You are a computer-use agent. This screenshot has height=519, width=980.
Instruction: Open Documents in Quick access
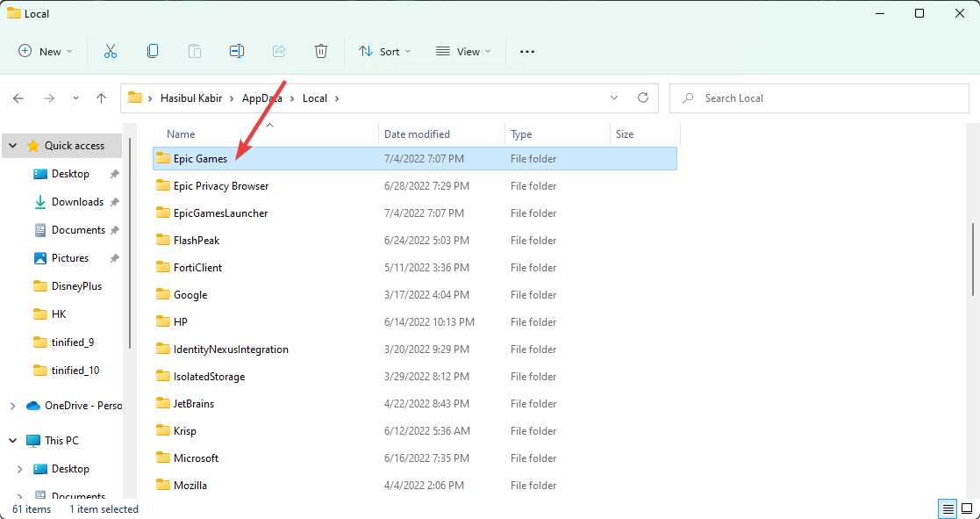[78, 230]
